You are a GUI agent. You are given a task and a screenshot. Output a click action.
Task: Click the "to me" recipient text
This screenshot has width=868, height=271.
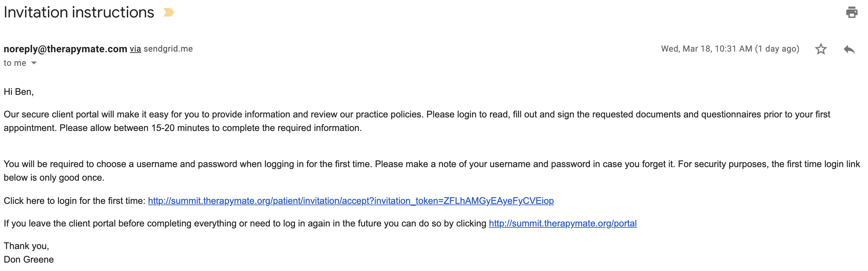tap(15, 63)
